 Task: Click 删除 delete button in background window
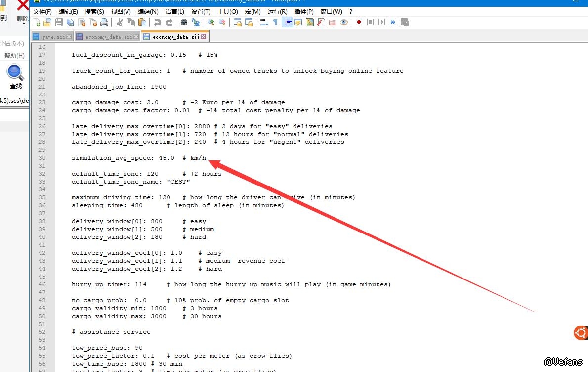click(x=23, y=11)
